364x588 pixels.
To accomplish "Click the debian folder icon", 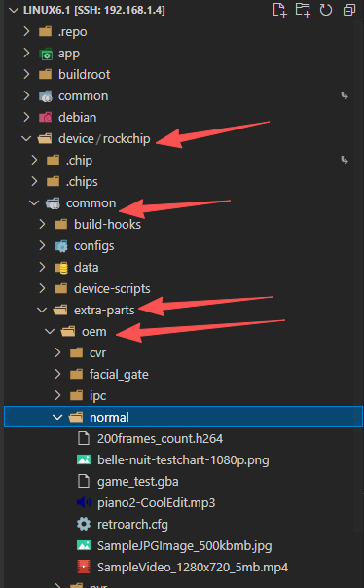I will point(46,118).
